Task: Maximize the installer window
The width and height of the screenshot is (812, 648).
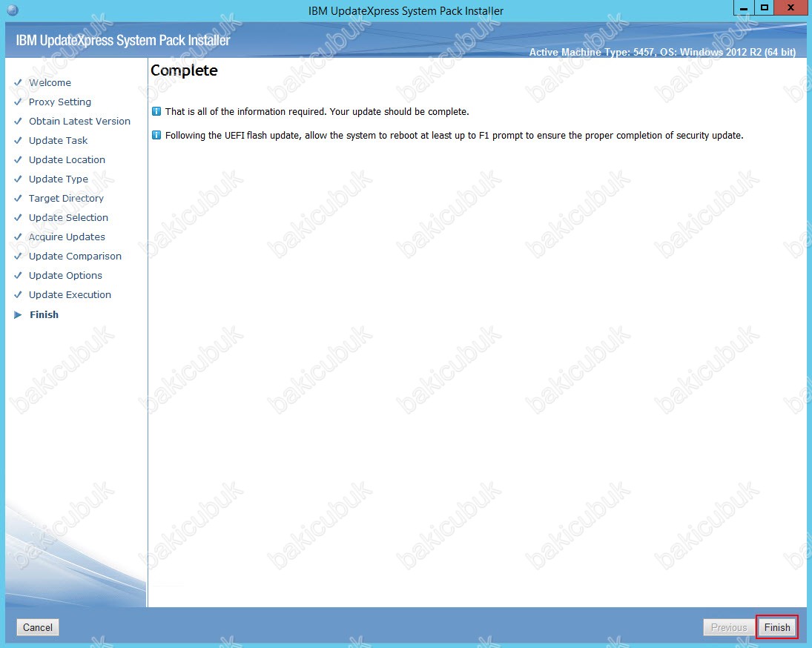Action: [x=765, y=7]
